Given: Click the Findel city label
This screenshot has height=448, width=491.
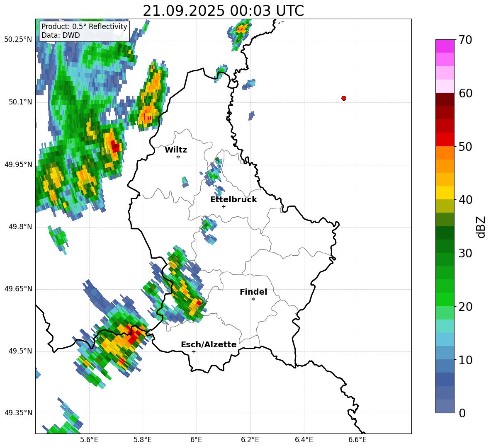Looking at the screenshot, I should (253, 292).
